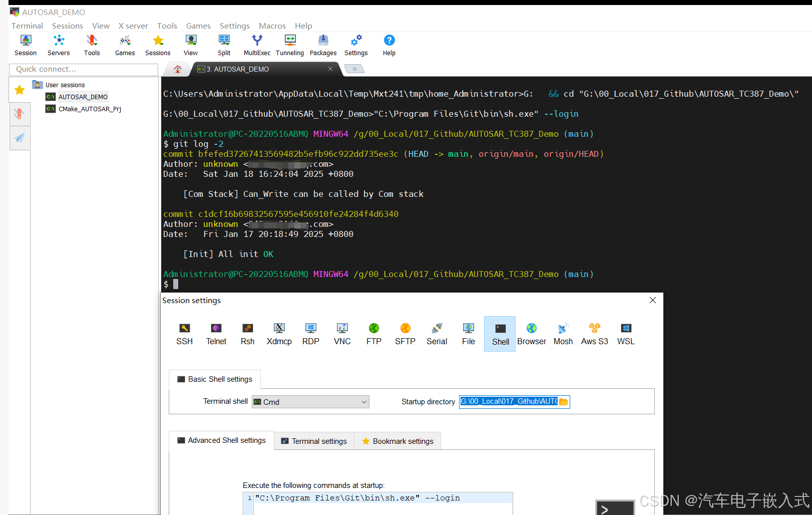
Task: Select Shell session type
Action: pos(500,334)
